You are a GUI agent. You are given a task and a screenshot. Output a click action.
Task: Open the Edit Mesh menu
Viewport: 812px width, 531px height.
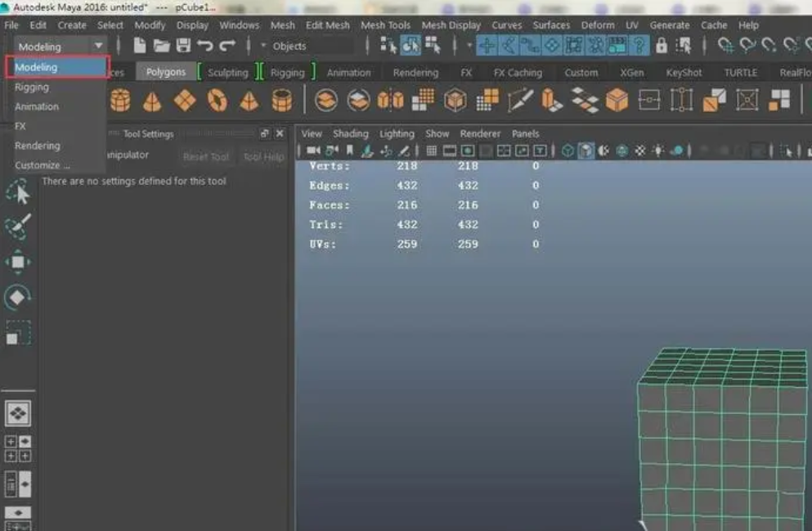coord(327,25)
